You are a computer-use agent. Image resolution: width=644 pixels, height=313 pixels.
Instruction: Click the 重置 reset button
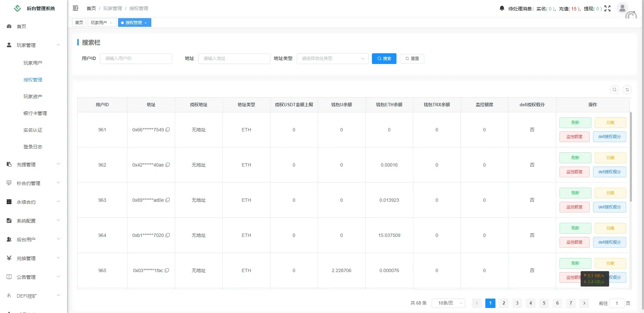412,59
